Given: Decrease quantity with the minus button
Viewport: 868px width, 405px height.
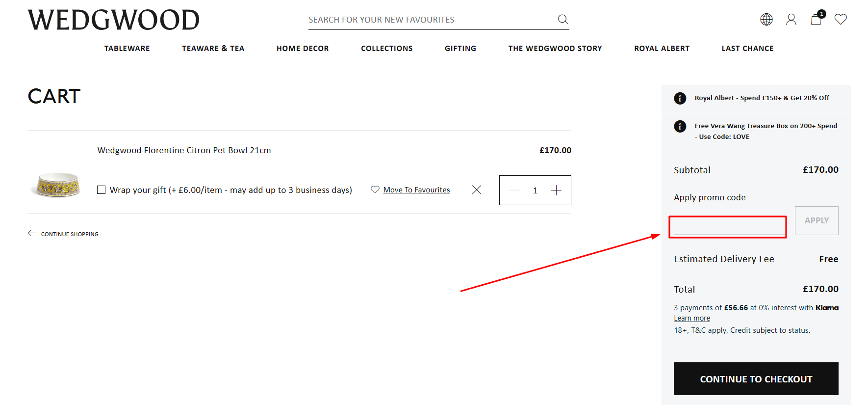Looking at the screenshot, I should pos(514,190).
